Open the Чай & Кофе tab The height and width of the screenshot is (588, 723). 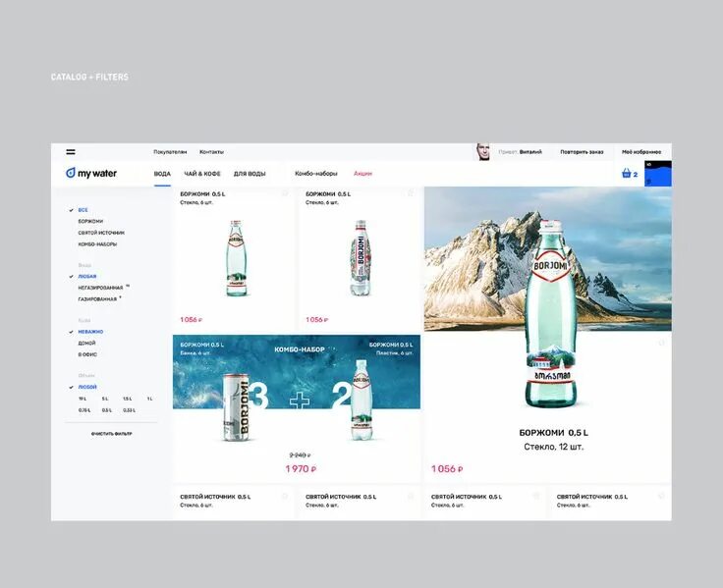pyautogui.click(x=202, y=174)
